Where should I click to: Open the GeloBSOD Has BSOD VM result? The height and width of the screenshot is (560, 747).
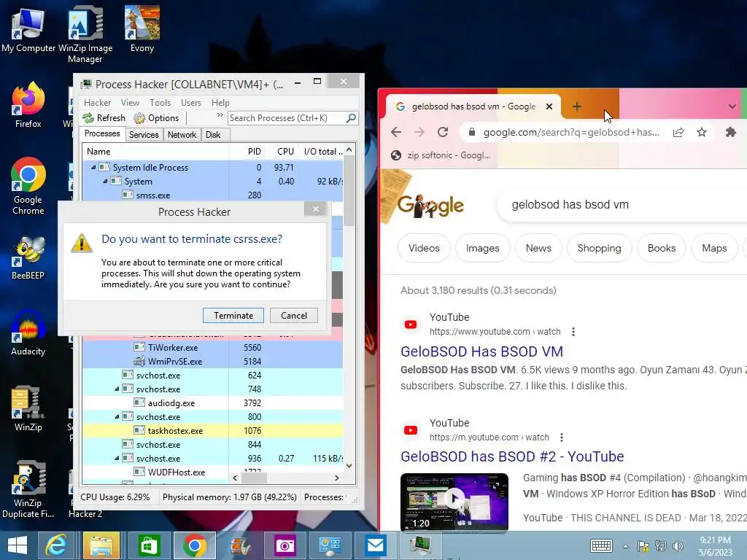481,351
